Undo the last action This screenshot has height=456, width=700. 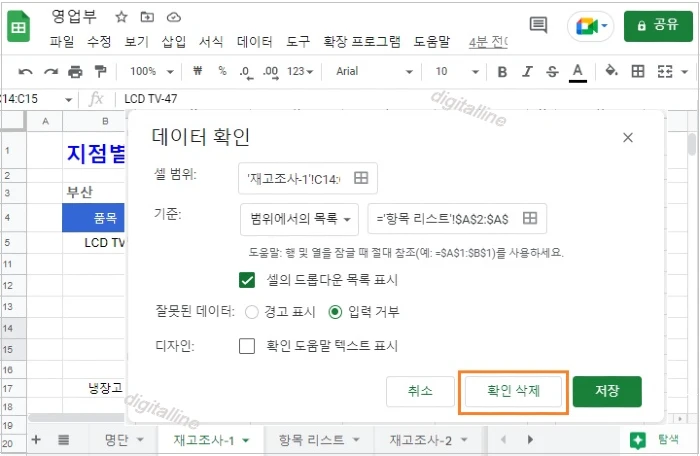coord(25,71)
